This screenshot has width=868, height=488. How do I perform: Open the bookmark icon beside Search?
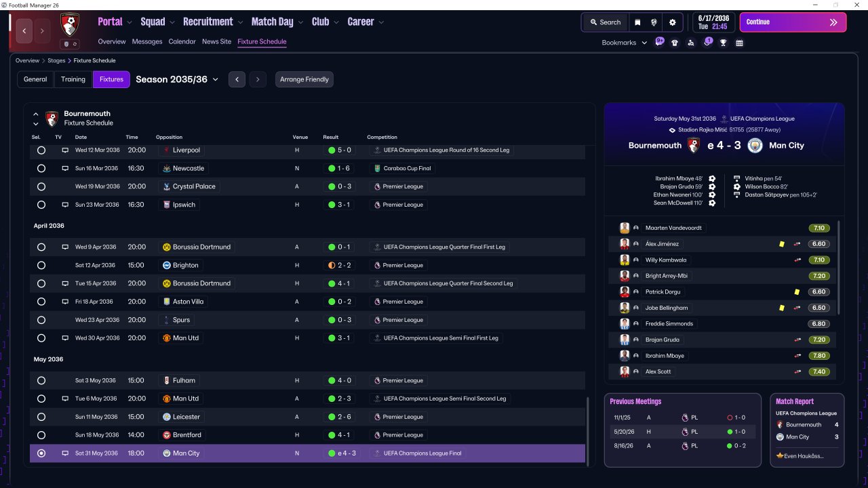[x=637, y=22]
